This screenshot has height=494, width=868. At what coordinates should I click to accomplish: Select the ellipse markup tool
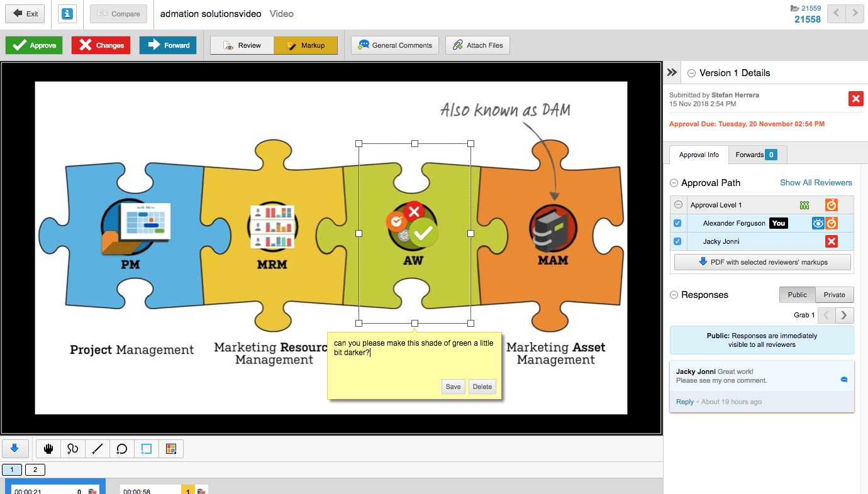[122, 449]
